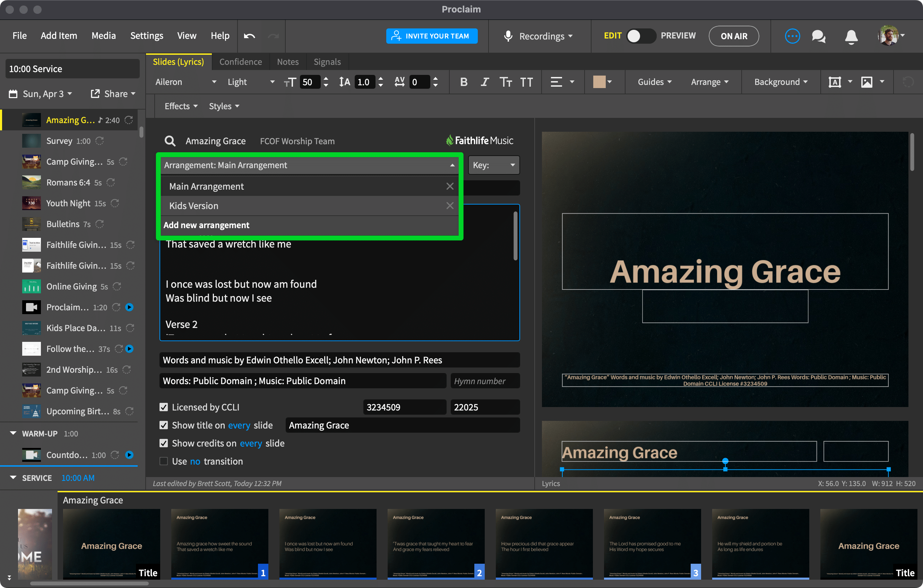
Task: Click the play icon on Proclaim video item
Action: pos(130,307)
